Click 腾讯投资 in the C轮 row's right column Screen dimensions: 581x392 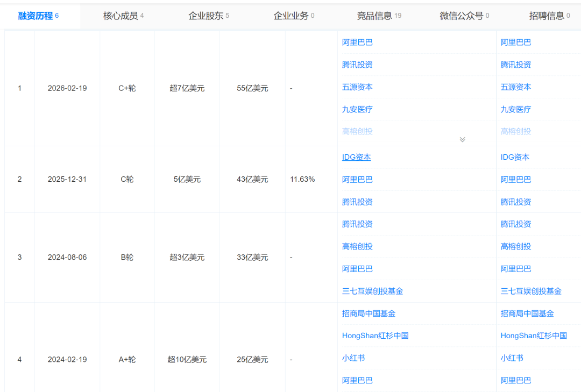[x=515, y=202]
